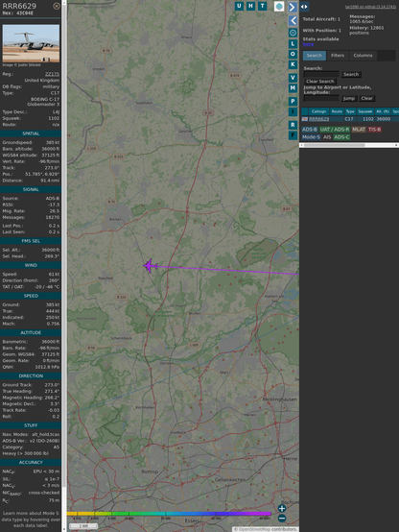
Task: Click the UAT / ADS-R legend label
Action: (335, 130)
